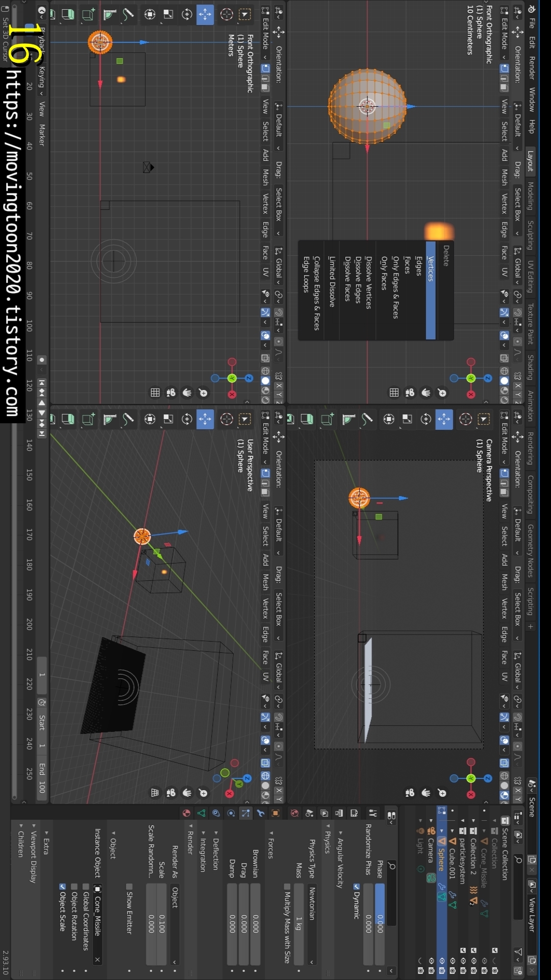
Task: Click properties editor search field
Action: 391,893
